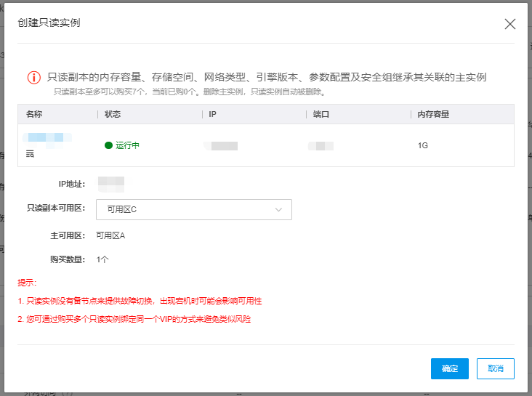Screen dimensions: 532x396
Task: Open the 可用区C dropdown by its text
Action: coord(122,210)
